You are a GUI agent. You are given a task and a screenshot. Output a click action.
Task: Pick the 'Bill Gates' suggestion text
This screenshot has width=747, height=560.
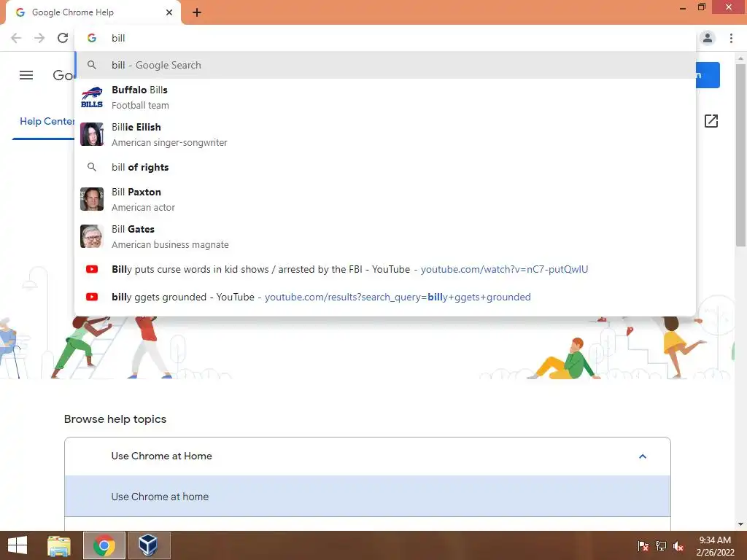pyautogui.click(x=133, y=229)
